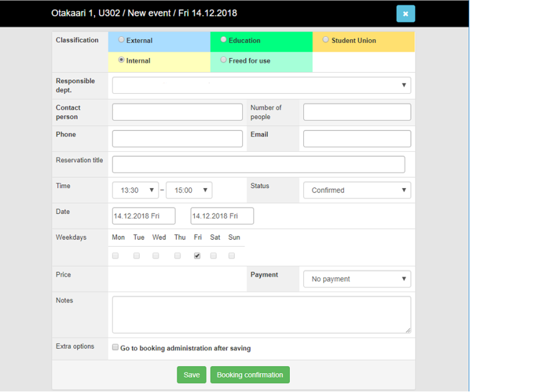Choose Student Union classification

(x=326, y=40)
